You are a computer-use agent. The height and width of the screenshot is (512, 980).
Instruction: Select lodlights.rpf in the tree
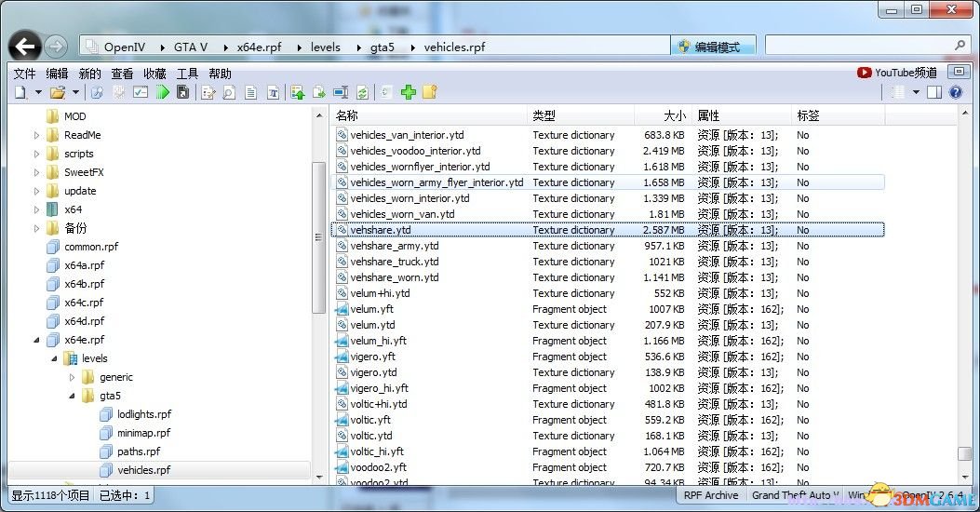pos(144,414)
